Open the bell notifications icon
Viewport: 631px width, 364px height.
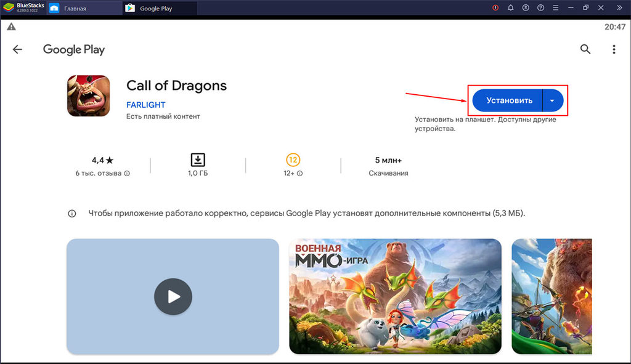click(x=511, y=7)
